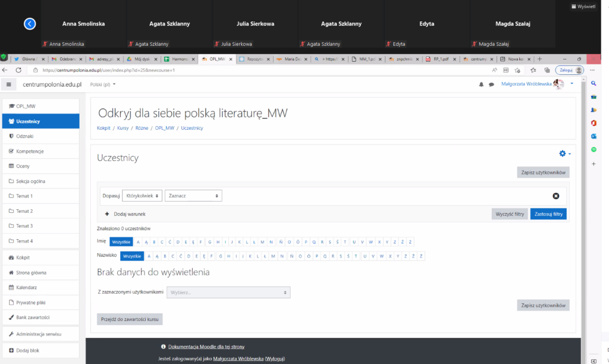The height and width of the screenshot is (364, 609).
Task: Click the Wyczyść filtry button
Action: [509, 214]
